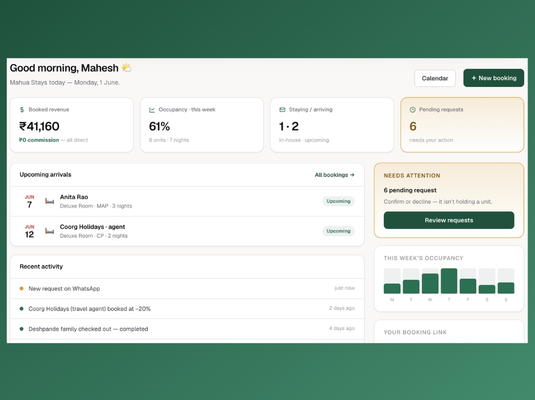Select the Anita Rao arrival name
The width and height of the screenshot is (535, 400).
click(x=74, y=197)
